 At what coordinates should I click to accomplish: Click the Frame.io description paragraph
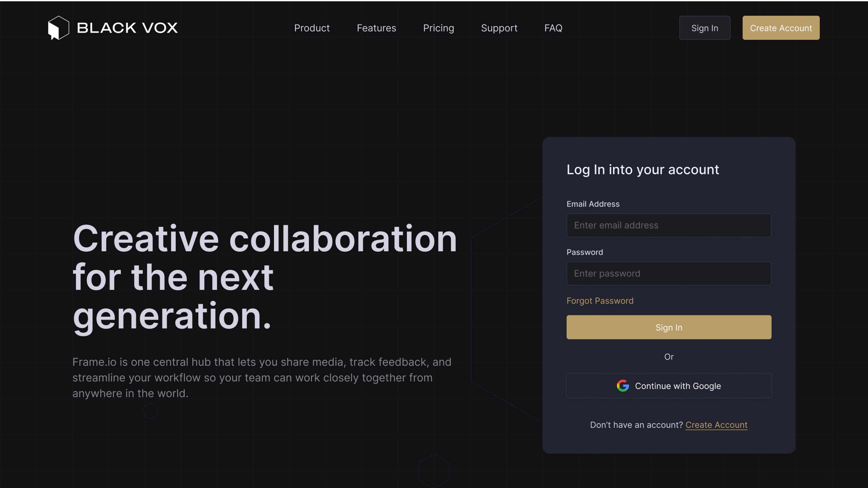coord(262,378)
